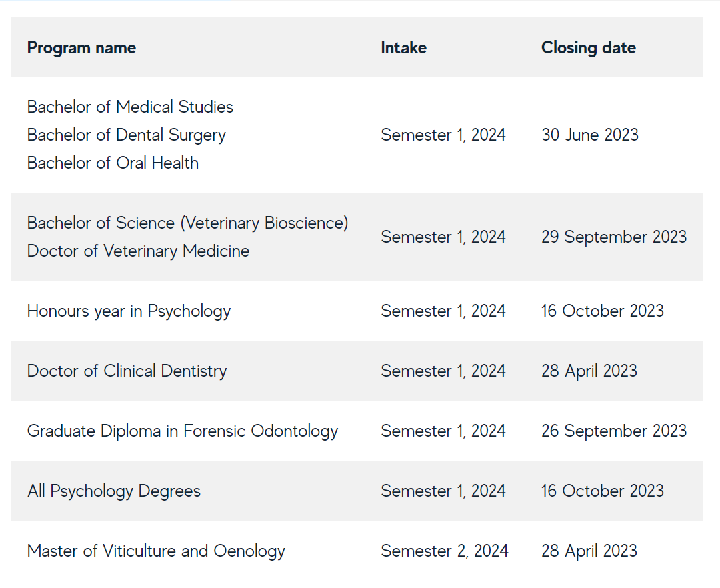The height and width of the screenshot is (588, 720).
Task: Select the Bachelor of Medical Studies entry
Action: [x=130, y=107]
